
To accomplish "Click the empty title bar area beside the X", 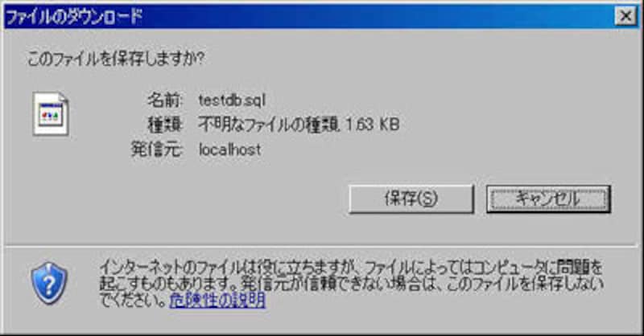I will click(x=378, y=17).
